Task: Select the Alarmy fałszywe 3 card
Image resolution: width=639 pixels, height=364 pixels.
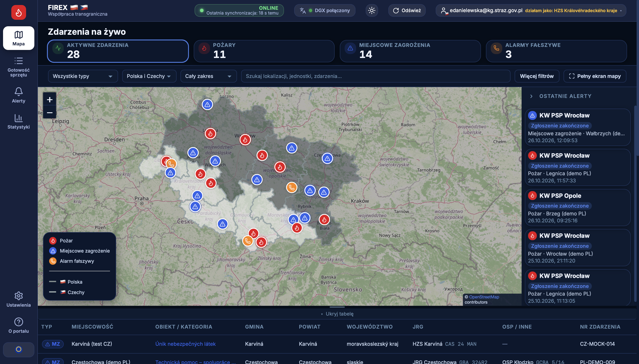Action: point(556,51)
